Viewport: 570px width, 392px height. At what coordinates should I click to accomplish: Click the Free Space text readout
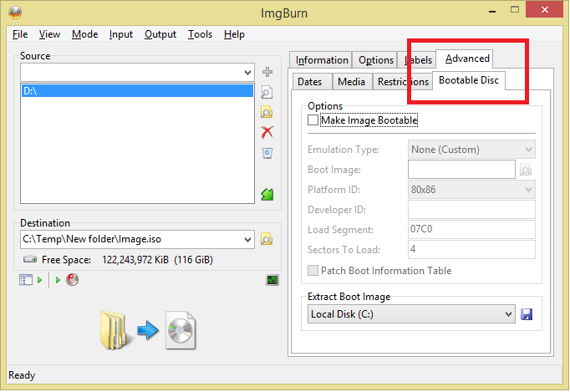[127, 260]
